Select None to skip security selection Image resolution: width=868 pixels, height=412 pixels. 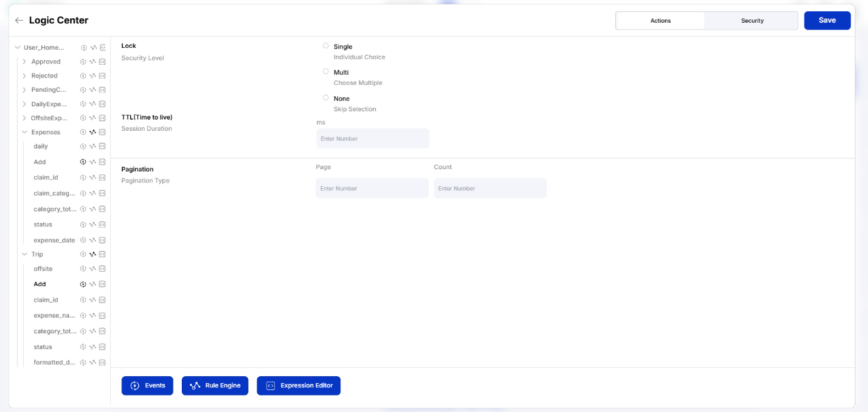326,97
